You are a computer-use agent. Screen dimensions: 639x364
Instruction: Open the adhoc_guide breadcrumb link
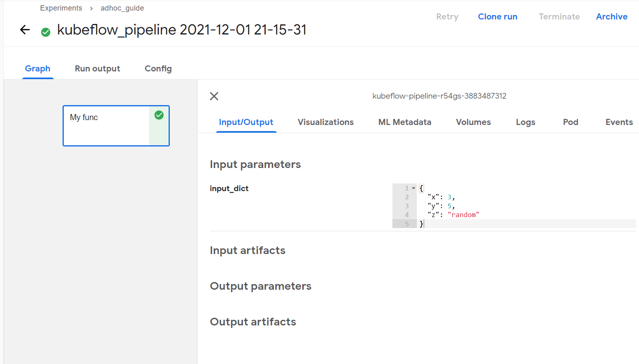point(122,8)
